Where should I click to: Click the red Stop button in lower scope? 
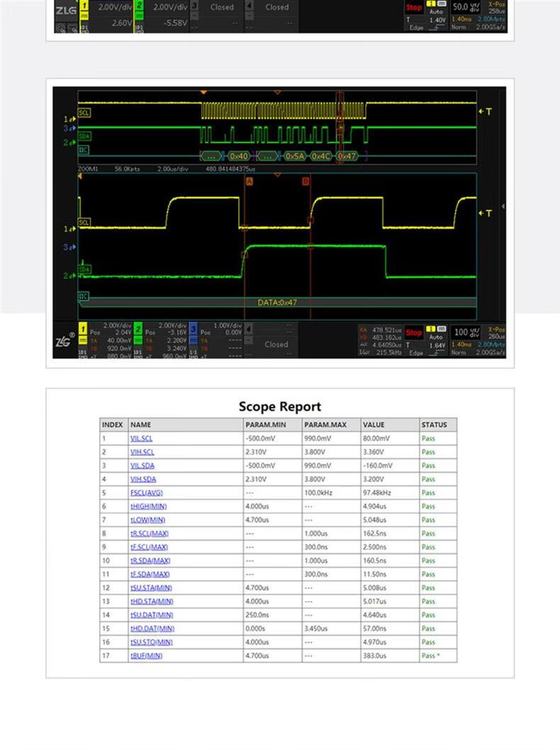pos(414,332)
